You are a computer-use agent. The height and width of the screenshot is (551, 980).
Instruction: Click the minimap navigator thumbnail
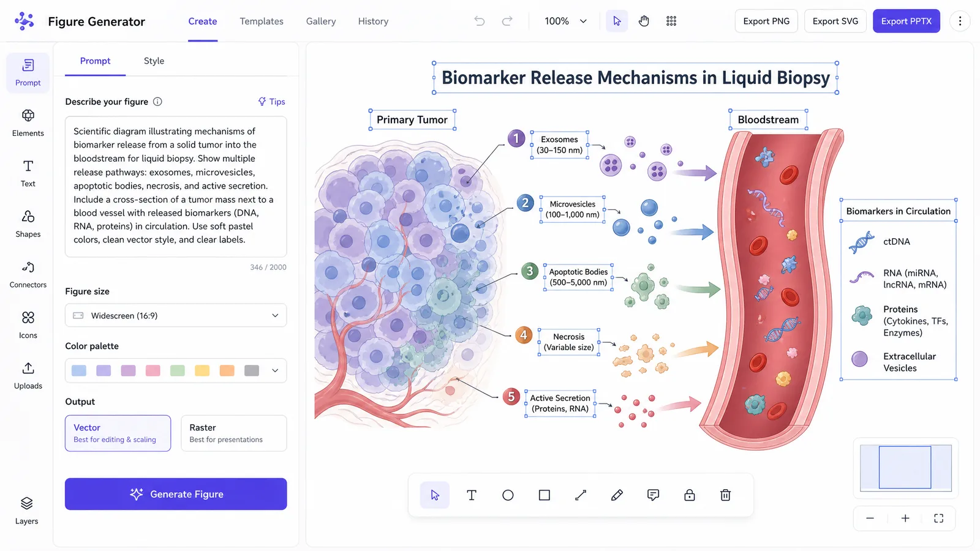[906, 468]
